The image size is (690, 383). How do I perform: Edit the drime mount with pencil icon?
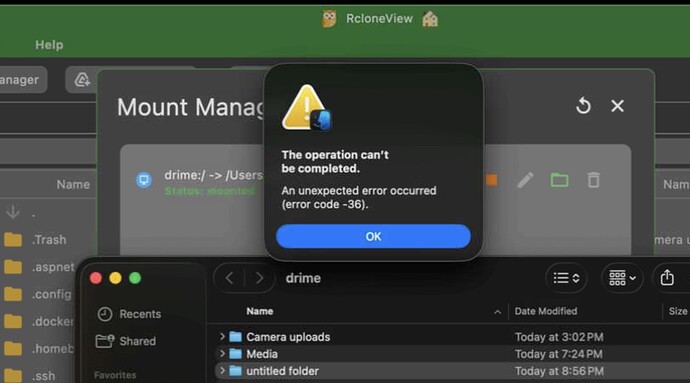coord(525,180)
